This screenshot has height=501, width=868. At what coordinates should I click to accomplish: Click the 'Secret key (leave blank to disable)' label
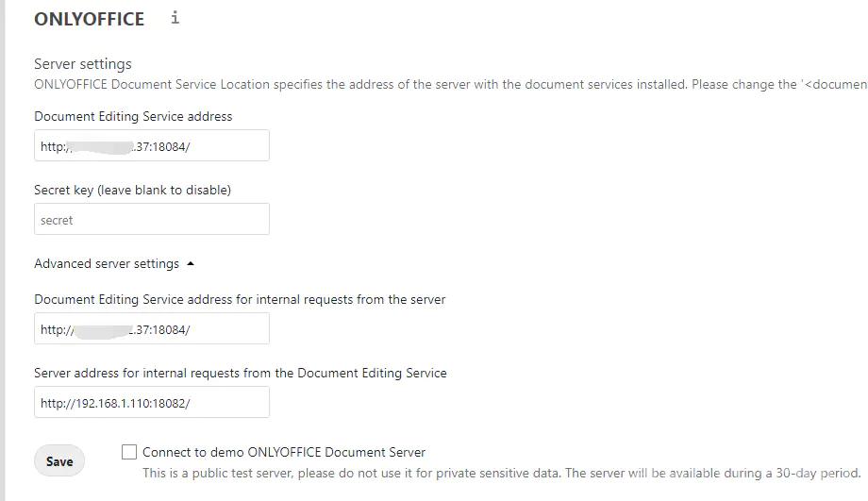pos(133,190)
